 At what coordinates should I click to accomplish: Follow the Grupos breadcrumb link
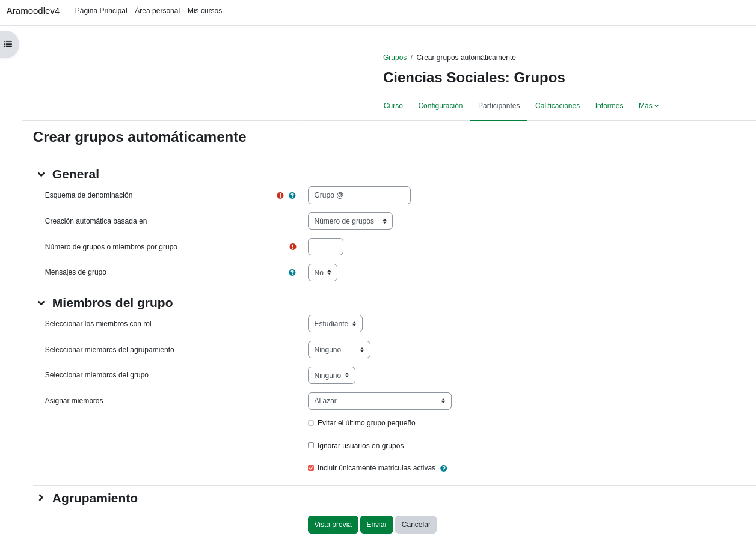pos(395,58)
